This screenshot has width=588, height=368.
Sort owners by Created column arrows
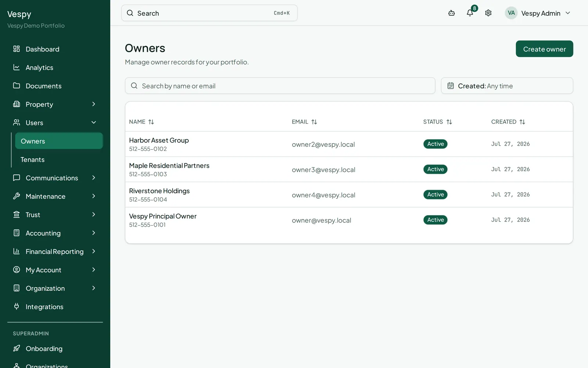pos(522,122)
